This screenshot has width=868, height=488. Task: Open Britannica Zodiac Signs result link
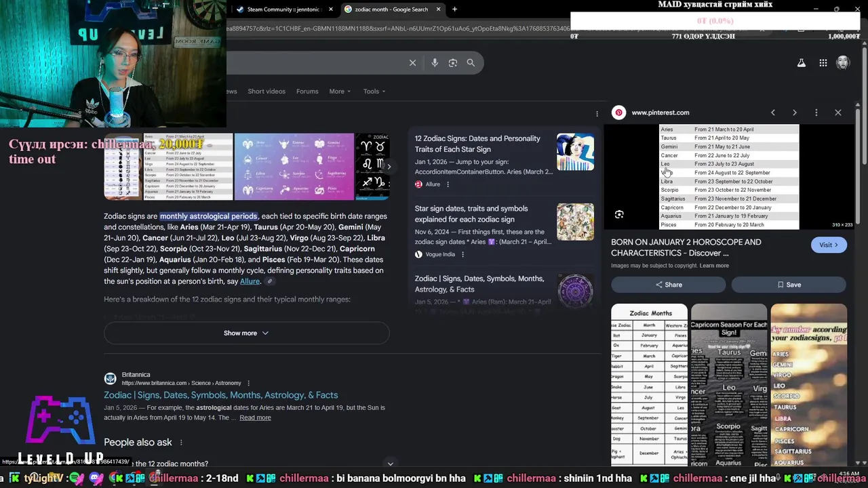(x=221, y=395)
